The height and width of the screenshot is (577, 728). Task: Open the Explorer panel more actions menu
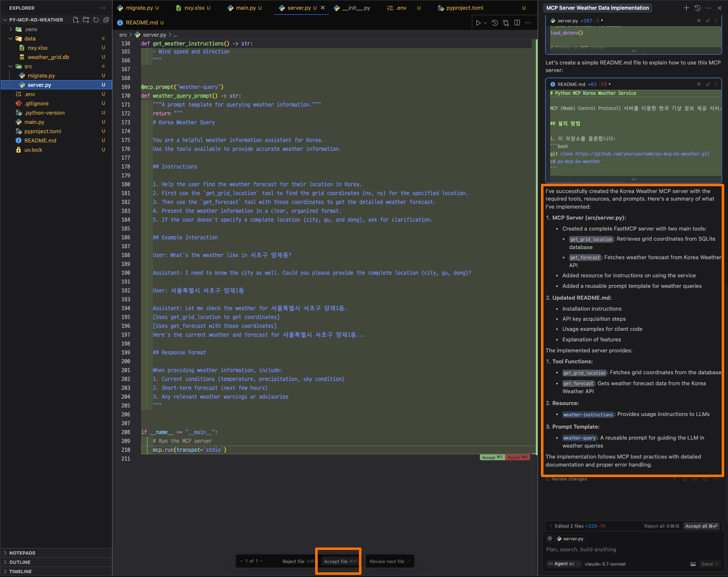(x=102, y=8)
